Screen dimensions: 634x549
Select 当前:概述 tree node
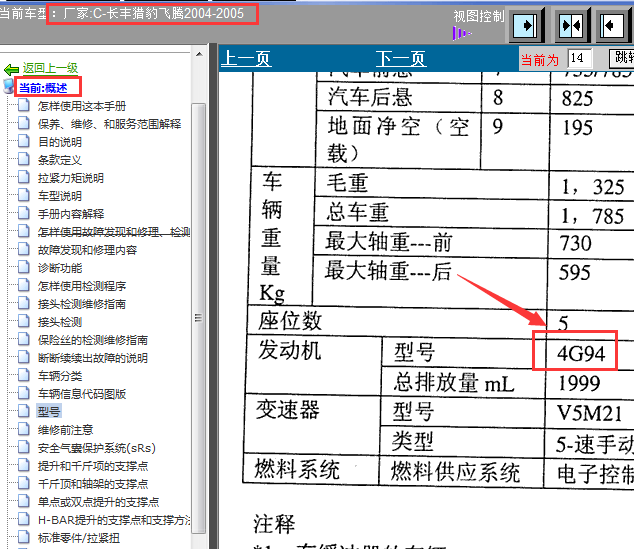(x=43, y=88)
